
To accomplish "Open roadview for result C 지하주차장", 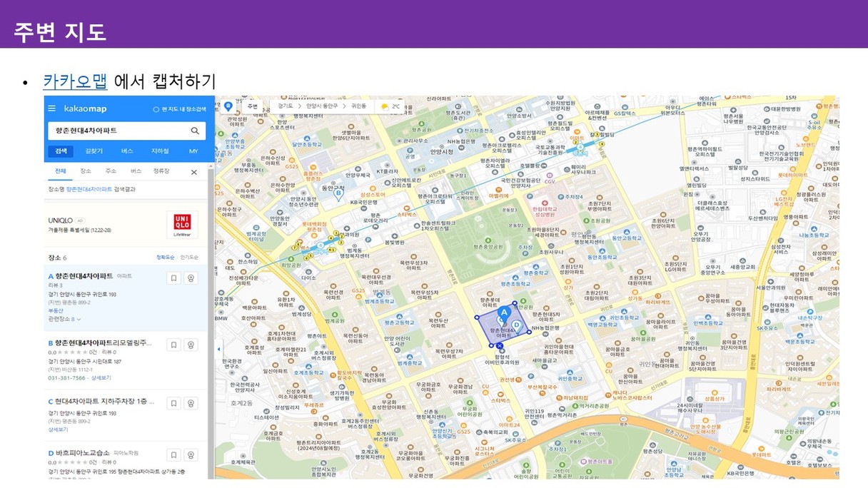I will [191, 404].
